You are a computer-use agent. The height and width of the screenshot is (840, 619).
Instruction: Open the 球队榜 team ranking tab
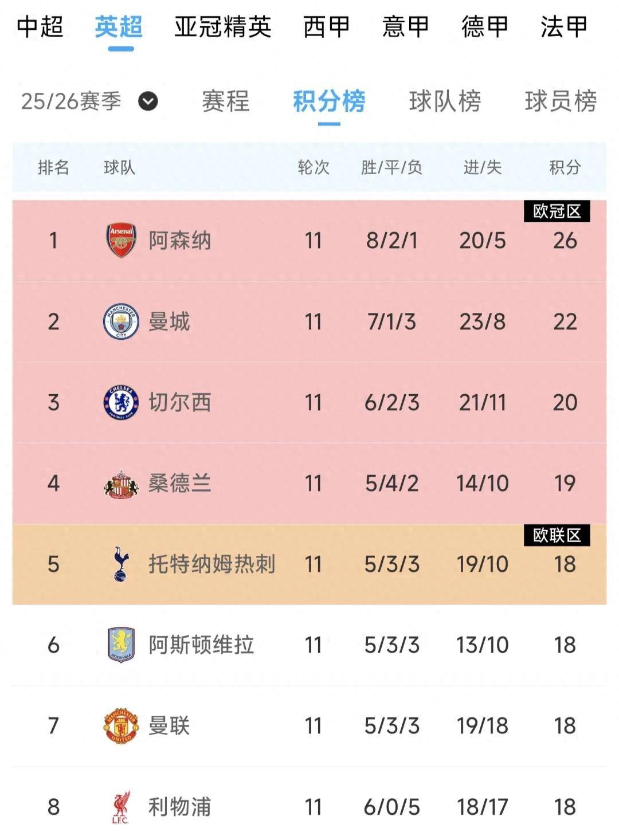(x=445, y=102)
